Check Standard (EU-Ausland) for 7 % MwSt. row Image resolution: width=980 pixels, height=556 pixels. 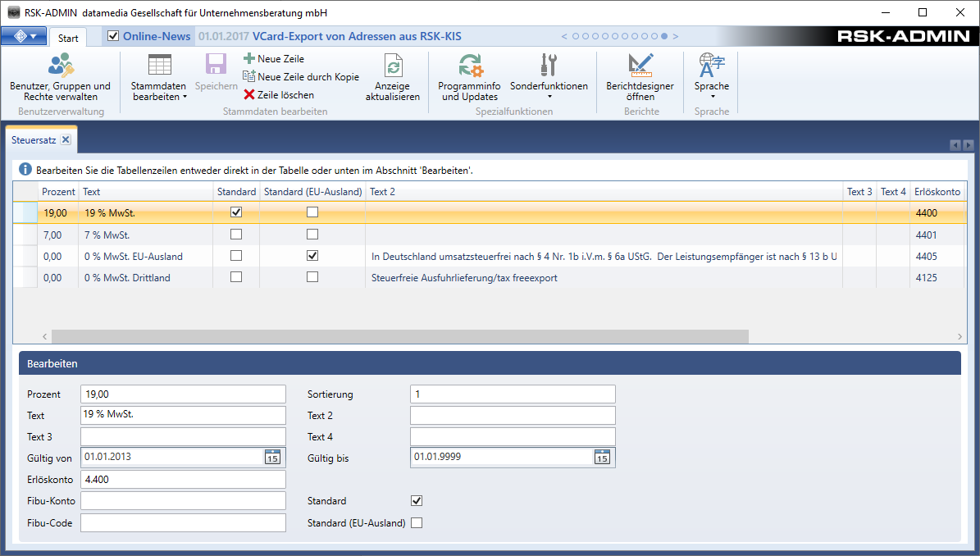click(312, 235)
